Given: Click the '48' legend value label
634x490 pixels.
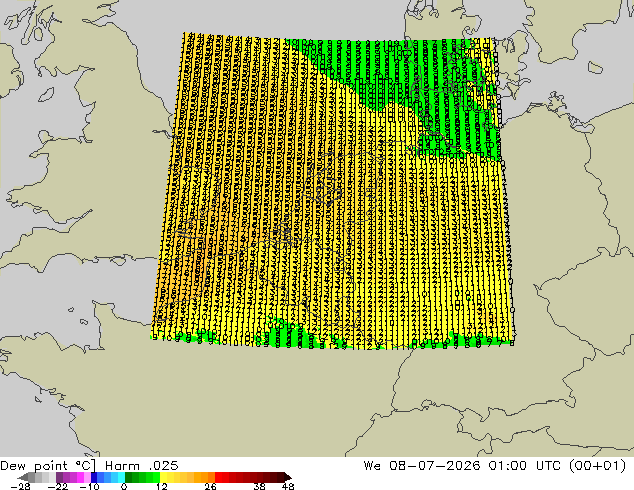Looking at the screenshot, I should [x=288, y=486].
